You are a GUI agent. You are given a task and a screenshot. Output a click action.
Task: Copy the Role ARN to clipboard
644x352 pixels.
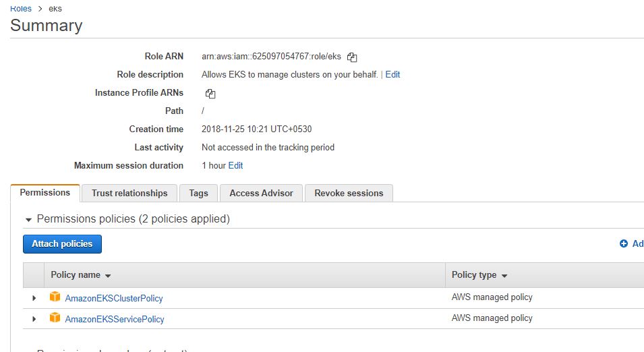[x=352, y=57]
